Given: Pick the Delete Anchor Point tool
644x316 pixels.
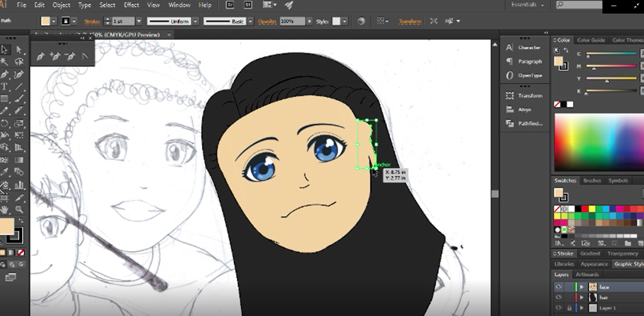Looking at the screenshot, I should coord(70,56).
